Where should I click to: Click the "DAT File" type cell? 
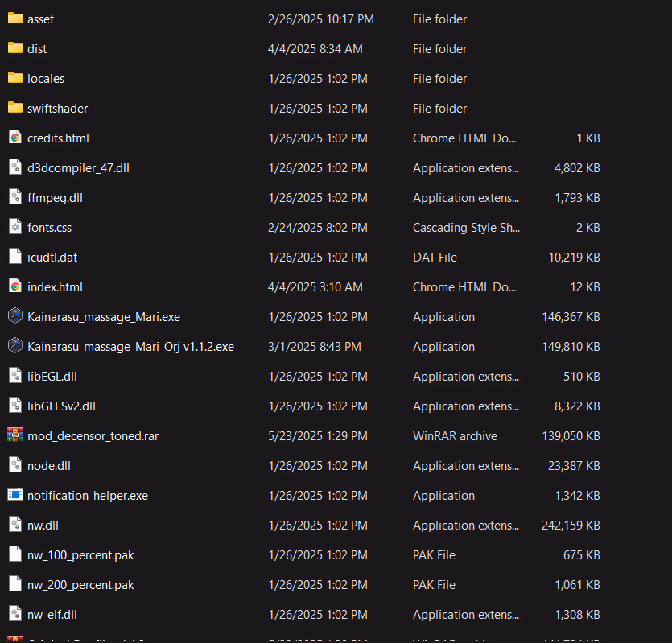pos(435,258)
